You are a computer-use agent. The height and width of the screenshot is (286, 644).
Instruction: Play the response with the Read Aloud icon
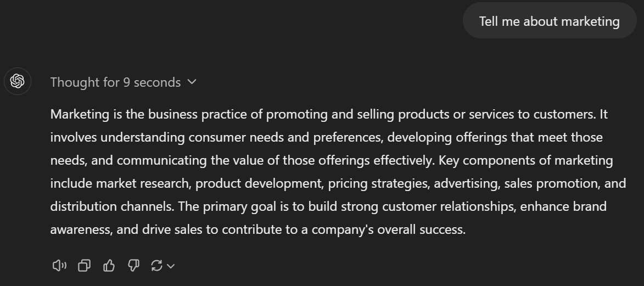point(59,266)
